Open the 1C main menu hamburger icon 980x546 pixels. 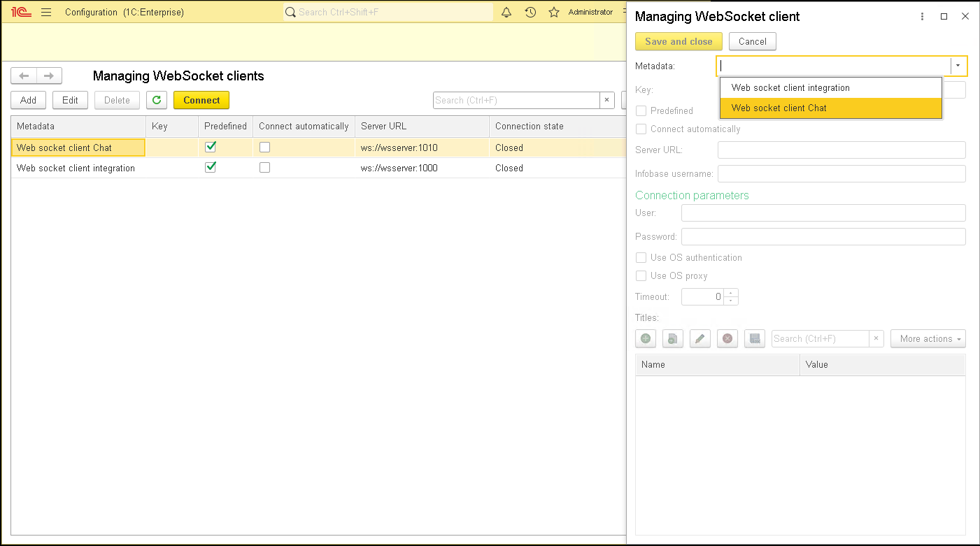pos(46,12)
